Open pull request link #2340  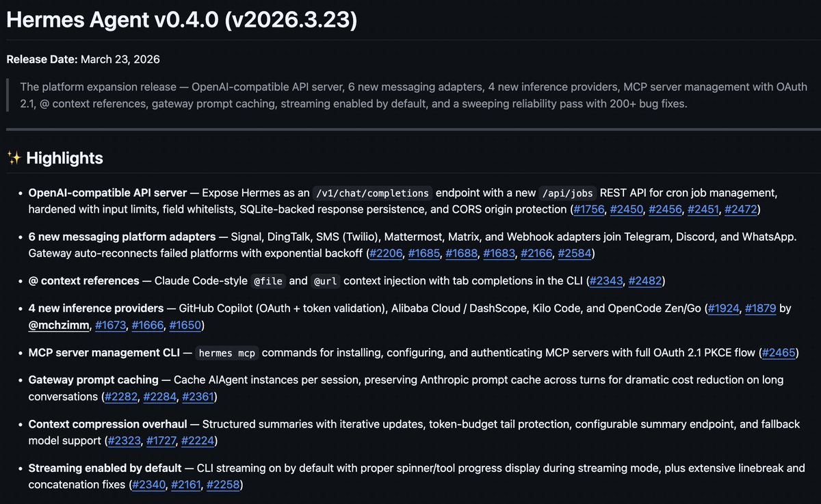click(x=148, y=485)
